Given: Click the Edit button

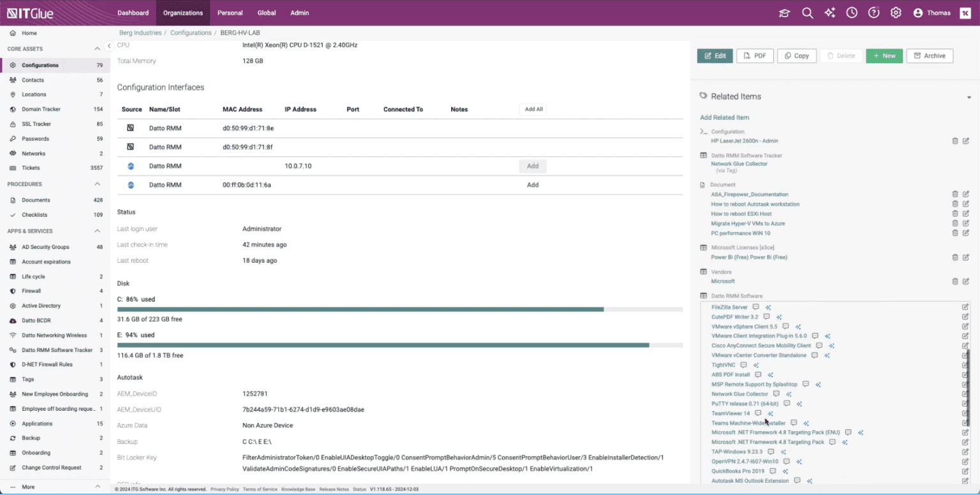Looking at the screenshot, I should [x=715, y=56].
